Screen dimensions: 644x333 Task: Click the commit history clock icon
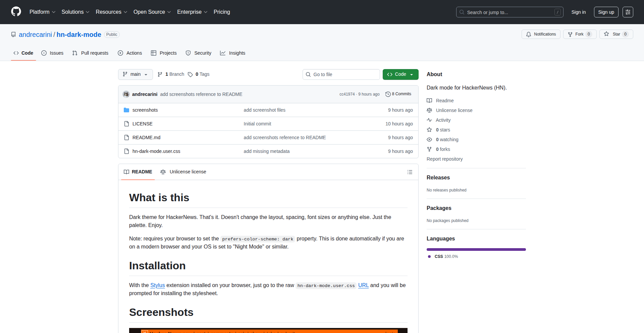[388, 94]
